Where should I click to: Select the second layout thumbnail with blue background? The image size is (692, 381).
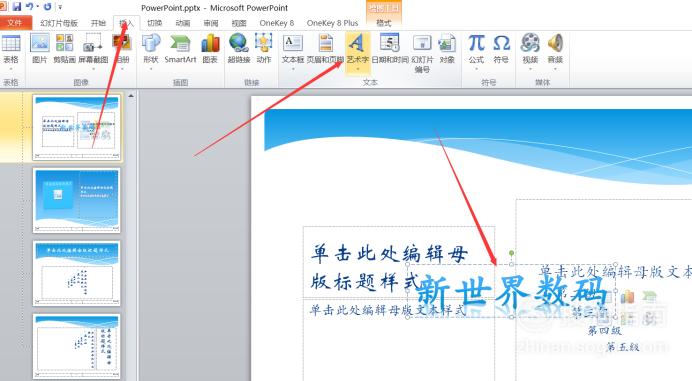click(76, 201)
